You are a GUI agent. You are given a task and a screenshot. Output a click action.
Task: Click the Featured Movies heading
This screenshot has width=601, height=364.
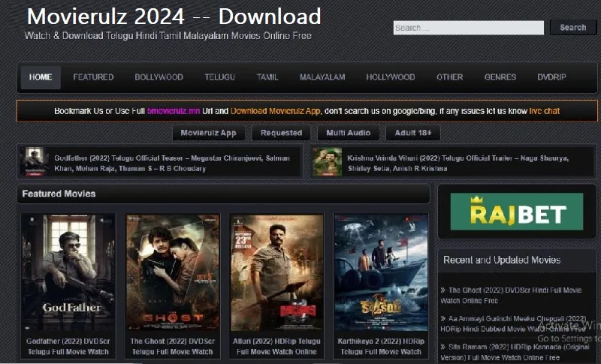(59, 194)
